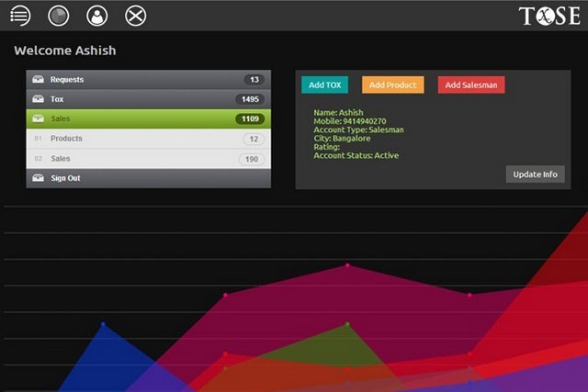Click the icon in the green Sales row
Image resolution: width=588 pixels, height=392 pixels.
[38, 118]
